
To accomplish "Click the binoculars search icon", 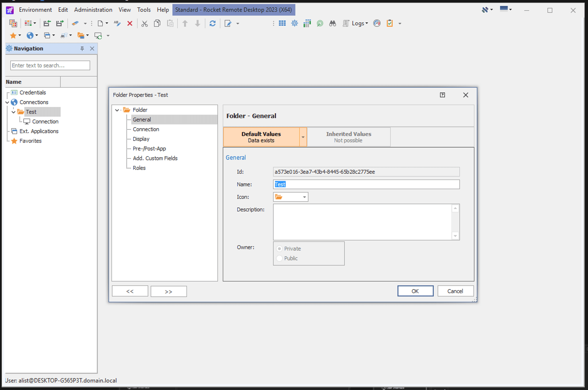I will pos(333,23).
